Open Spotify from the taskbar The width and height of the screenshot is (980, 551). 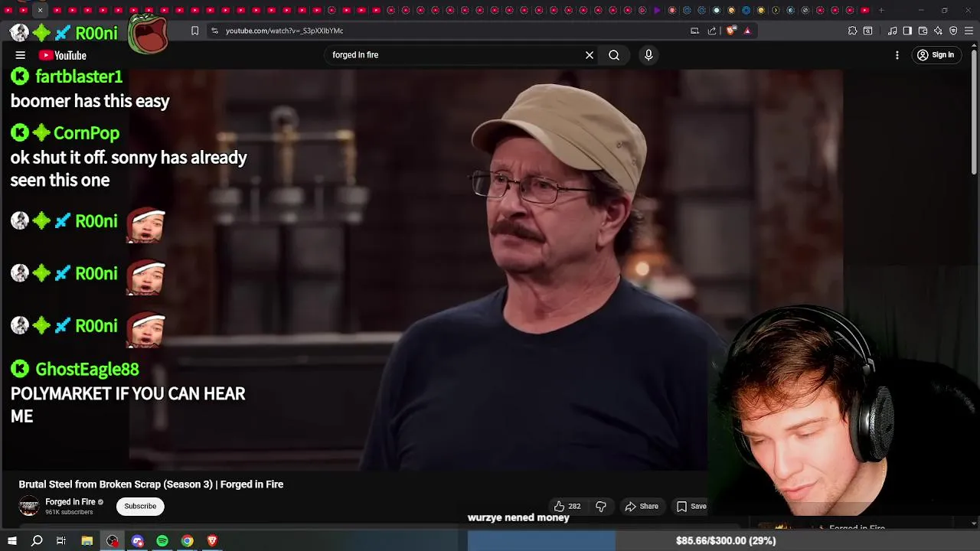(x=162, y=540)
